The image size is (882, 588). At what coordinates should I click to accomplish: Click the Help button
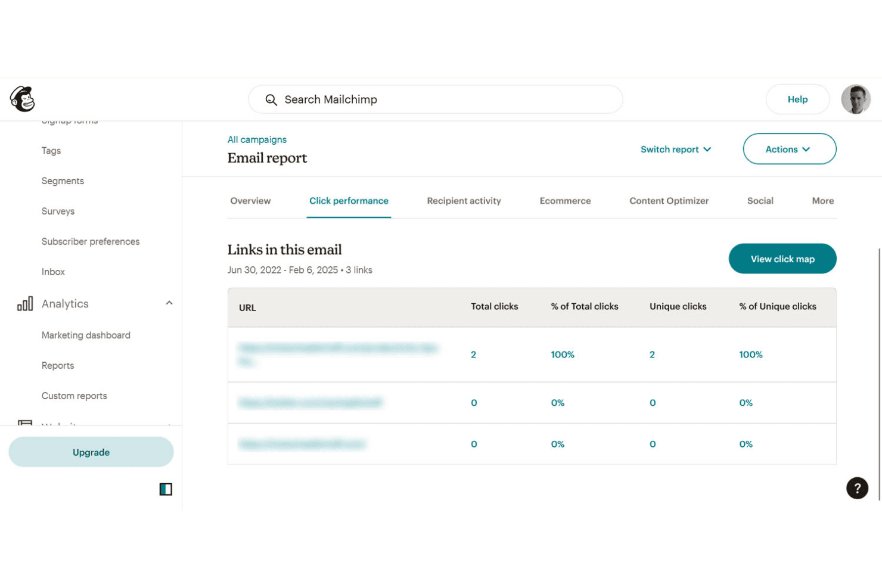[x=797, y=99]
